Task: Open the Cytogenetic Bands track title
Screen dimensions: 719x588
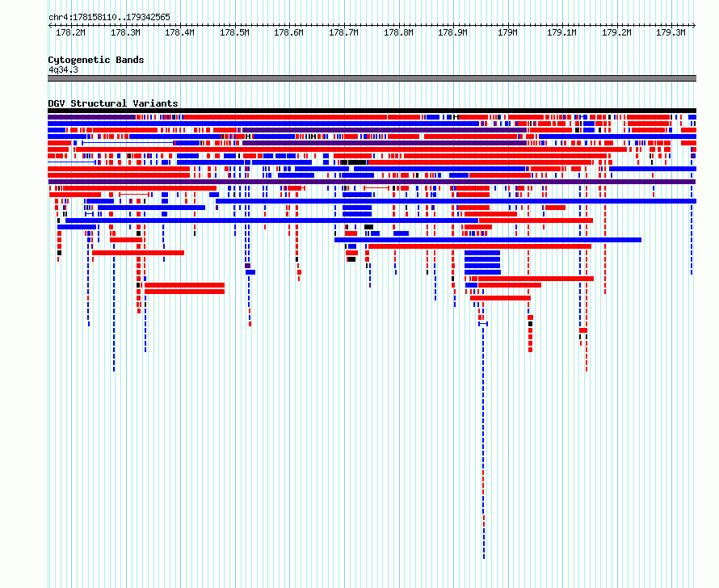Action: [96, 60]
